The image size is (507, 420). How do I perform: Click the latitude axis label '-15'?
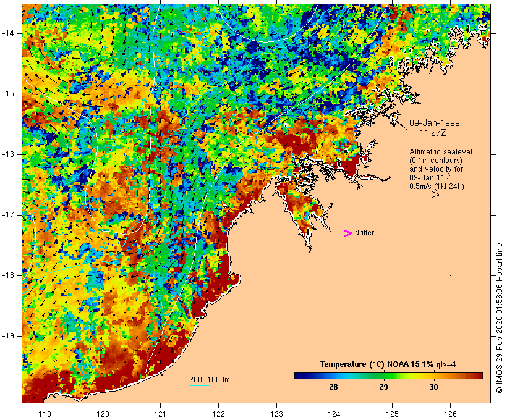(8, 94)
